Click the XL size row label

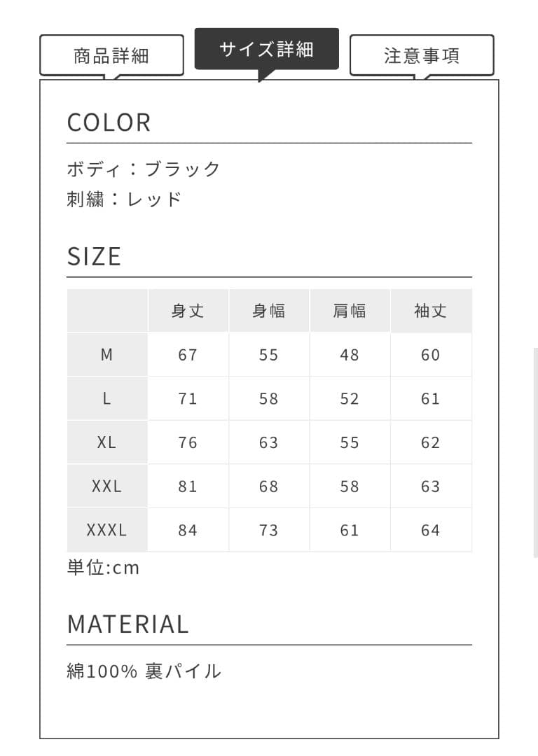click(106, 442)
